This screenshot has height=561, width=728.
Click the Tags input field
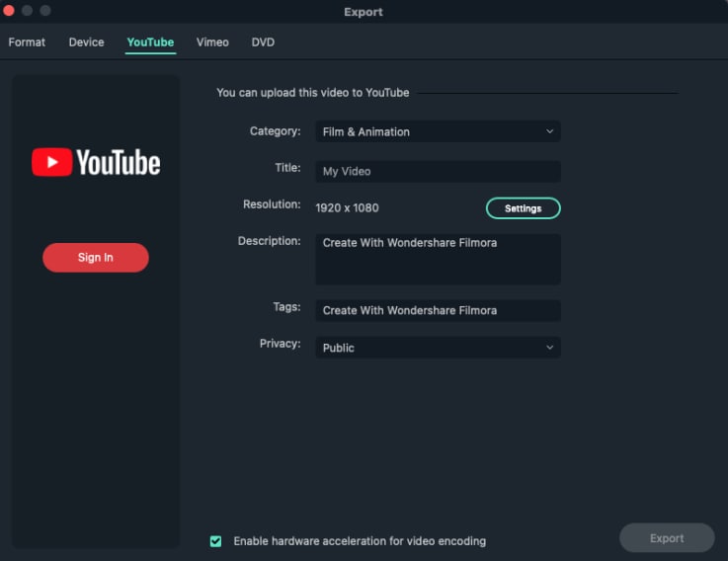point(439,310)
